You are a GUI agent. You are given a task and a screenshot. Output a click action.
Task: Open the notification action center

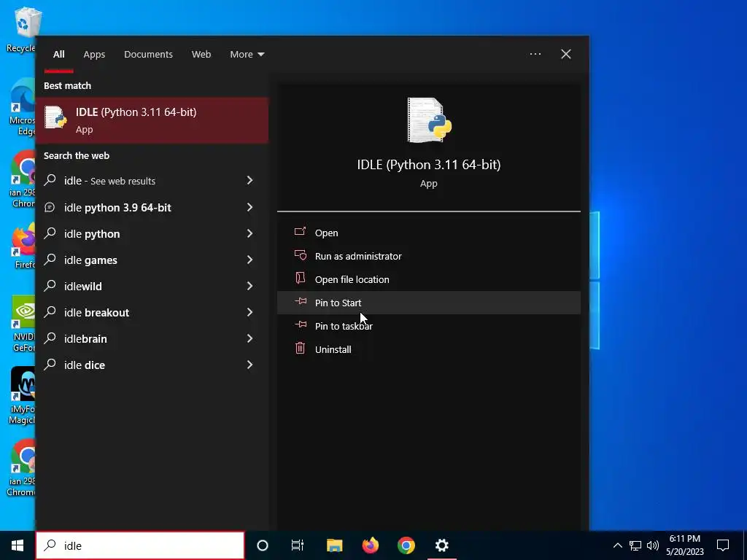pyautogui.click(x=723, y=545)
